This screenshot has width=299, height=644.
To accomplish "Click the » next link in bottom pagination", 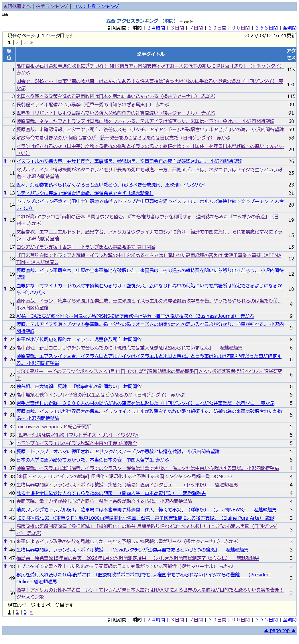I will pyautogui.click(x=31, y=612).
